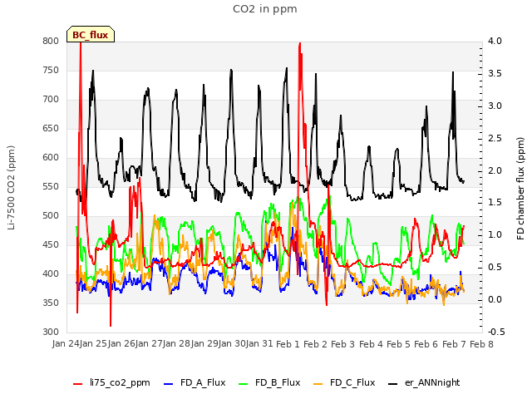The width and height of the screenshot is (532, 399).
Task: Click the Feb 1 x-axis tick label
Action: [288, 344]
